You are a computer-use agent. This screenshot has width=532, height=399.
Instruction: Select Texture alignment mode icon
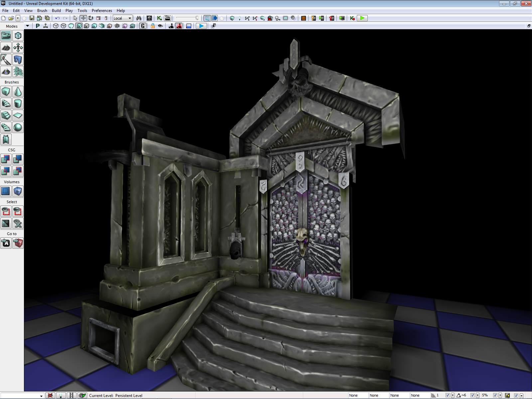click(x=18, y=48)
